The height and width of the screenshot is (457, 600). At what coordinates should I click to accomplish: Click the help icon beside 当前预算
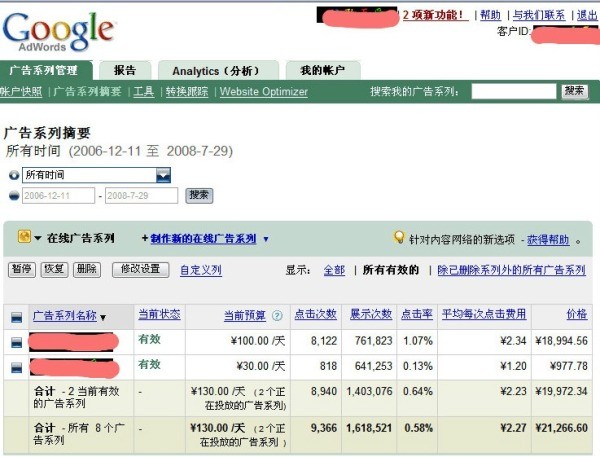(277, 315)
